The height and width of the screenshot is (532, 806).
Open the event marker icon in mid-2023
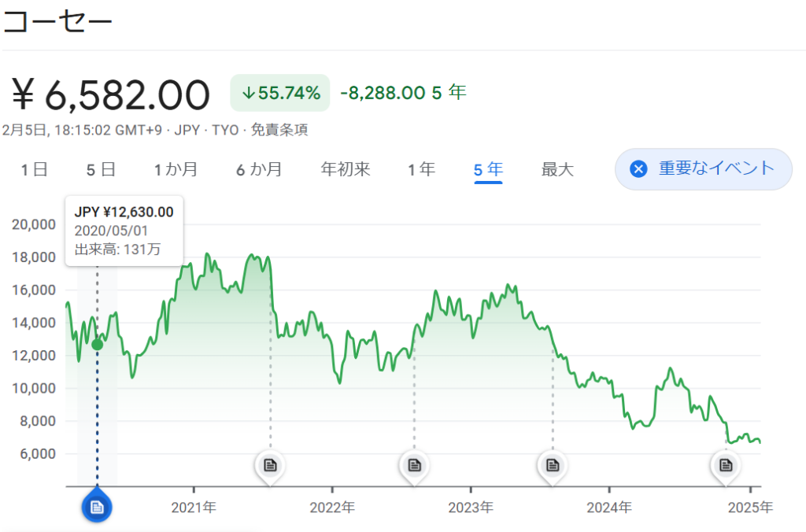point(553,465)
